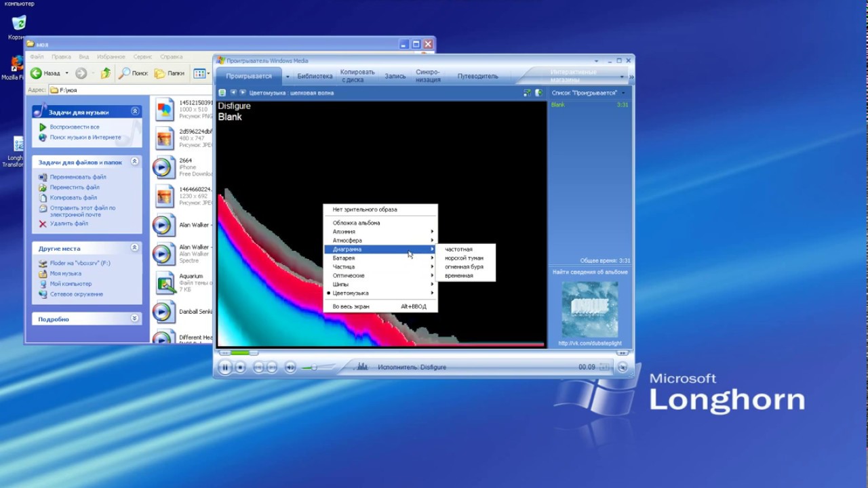The width and height of the screenshot is (868, 488).
Task: Expand Оптические visualization submenu
Action: coord(380,276)
